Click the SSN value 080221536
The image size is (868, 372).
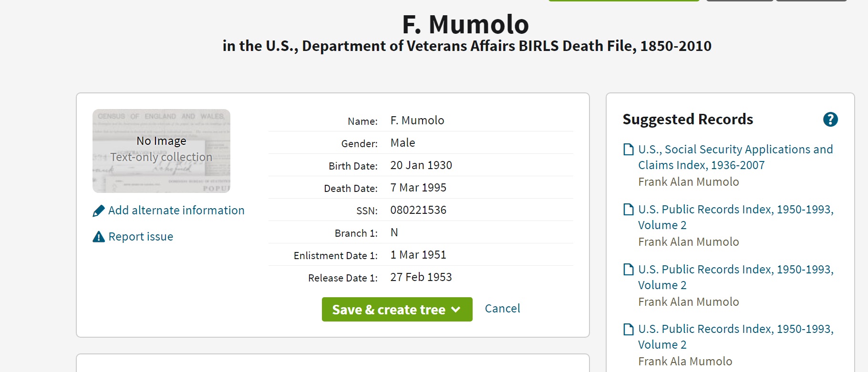(x=418, y=210)
